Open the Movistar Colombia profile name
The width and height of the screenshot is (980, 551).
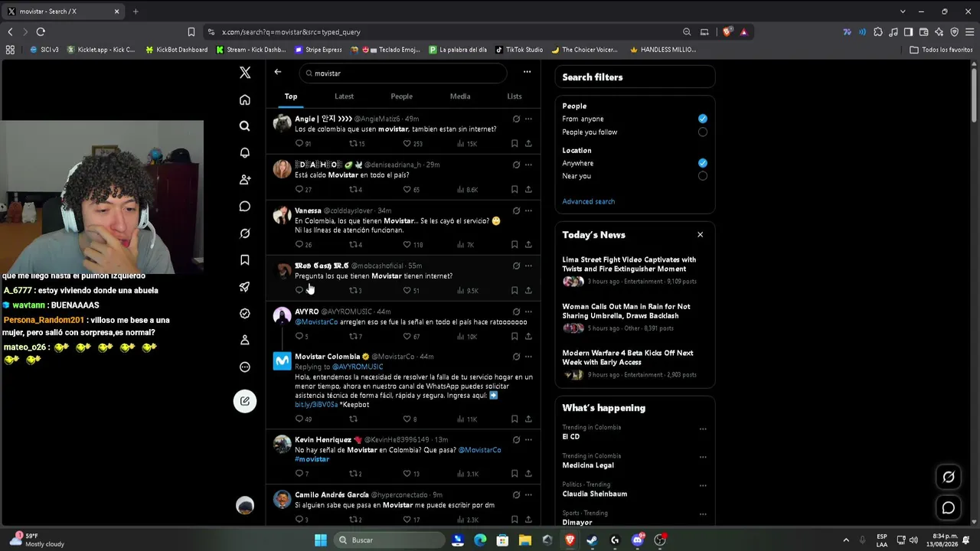tap(327, 357)
